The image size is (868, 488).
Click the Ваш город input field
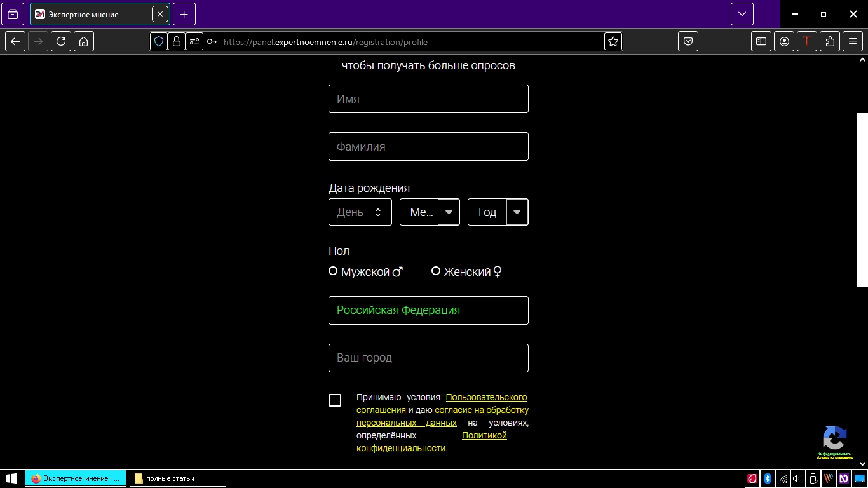(428, 358)
